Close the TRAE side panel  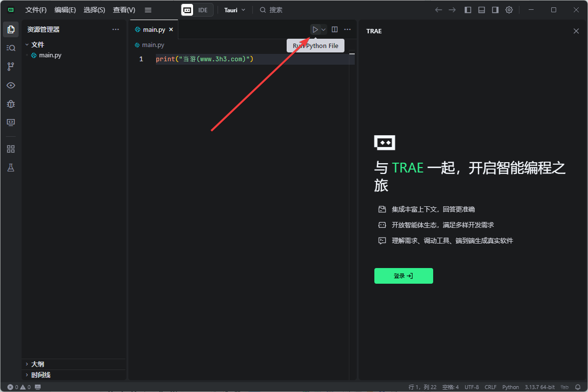tap(576, 31)
